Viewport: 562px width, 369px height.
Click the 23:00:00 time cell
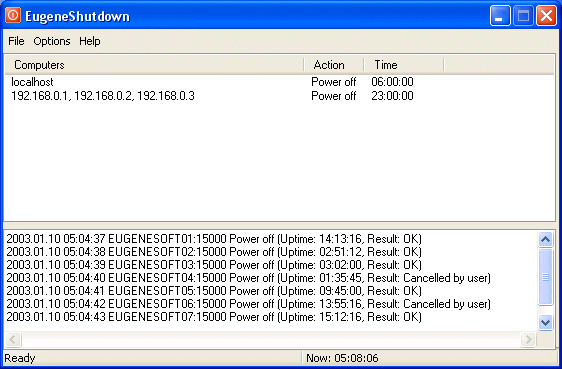tap(392, 96)
